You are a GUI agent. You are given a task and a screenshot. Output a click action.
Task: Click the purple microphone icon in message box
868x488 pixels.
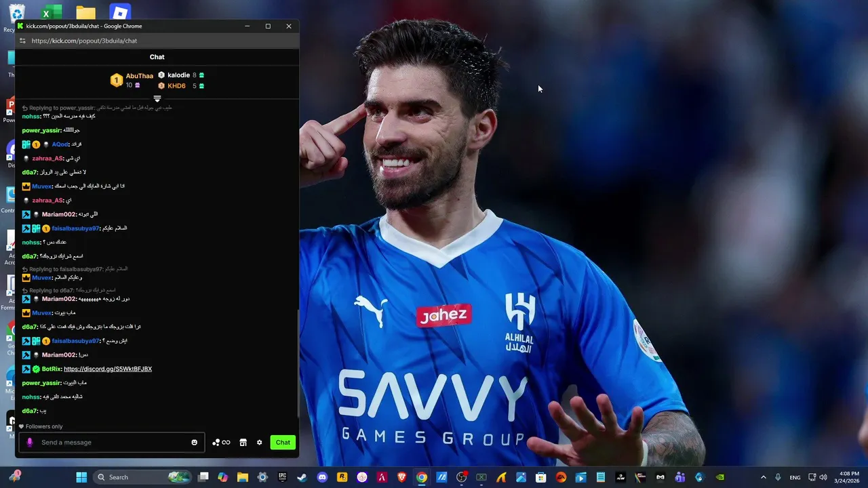(x=29, y=443)
